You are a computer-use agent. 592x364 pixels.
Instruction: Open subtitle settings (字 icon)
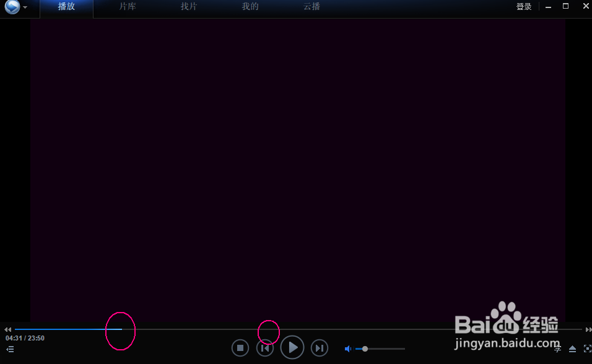pyautogui.click(x=558, y=349)
